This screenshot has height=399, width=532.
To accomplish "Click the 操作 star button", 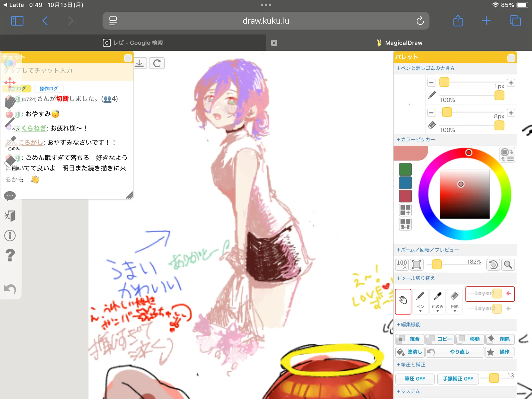I will pyautogui.click(x=500, y=352).
